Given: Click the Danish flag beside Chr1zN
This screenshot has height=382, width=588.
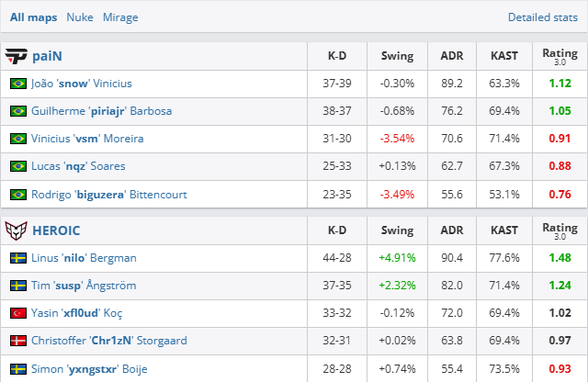Looking at the screenshot, I should [x=17, y=341].
